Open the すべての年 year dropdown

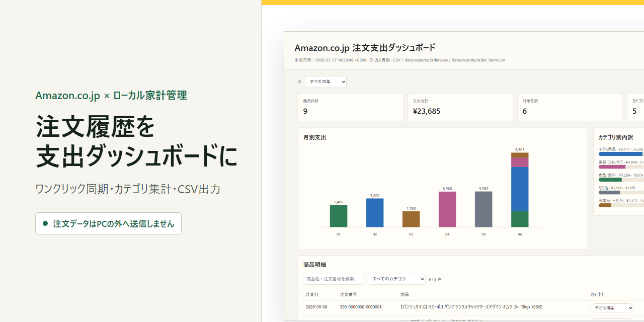click(326, 82)
